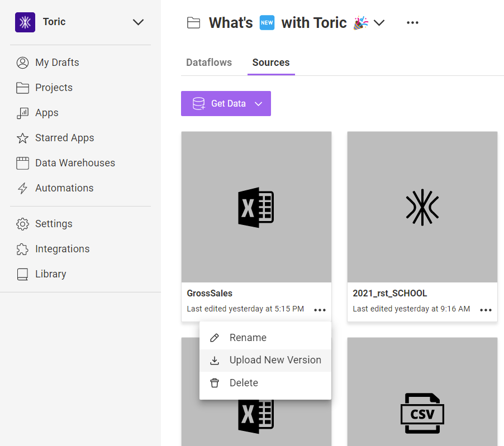Click the trash icon beside Delete
The image size is (504, 446).
[x=215, y=383]
